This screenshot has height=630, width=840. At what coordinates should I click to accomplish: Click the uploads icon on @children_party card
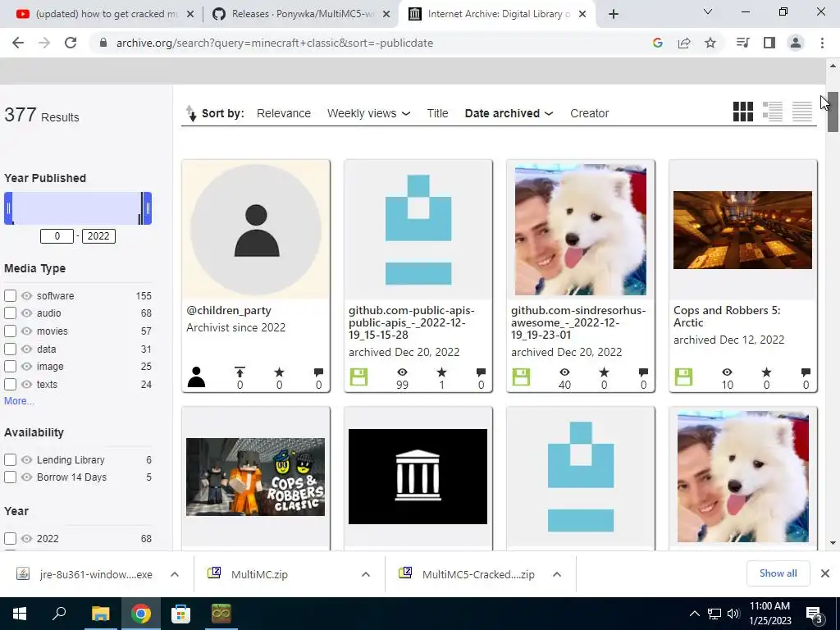240,372
